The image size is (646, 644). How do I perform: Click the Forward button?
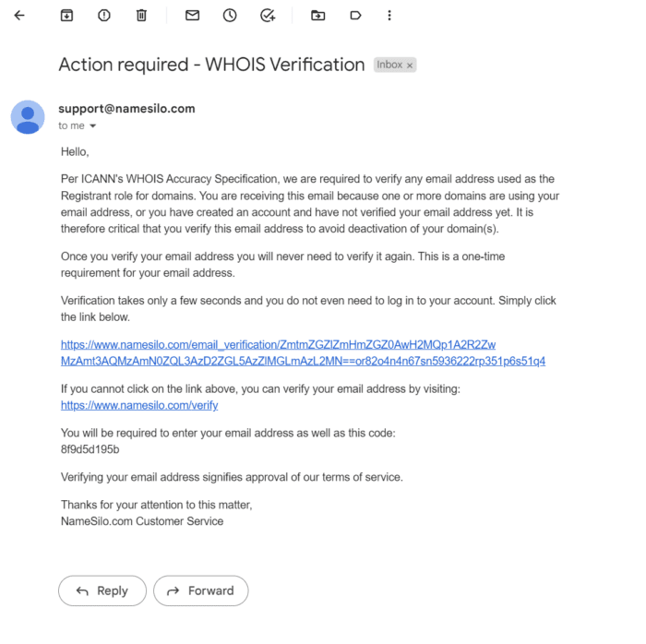[200, 590]
